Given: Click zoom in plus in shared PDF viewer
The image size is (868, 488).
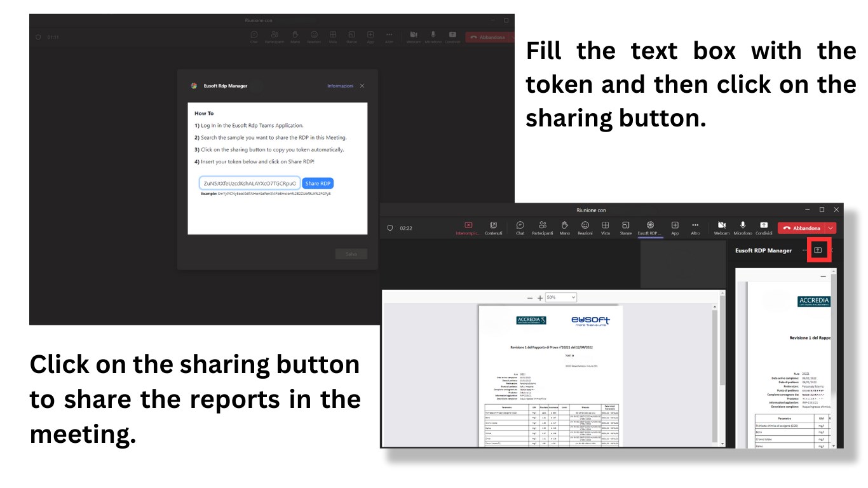Looking at the screenshot, I should [540, 298].
